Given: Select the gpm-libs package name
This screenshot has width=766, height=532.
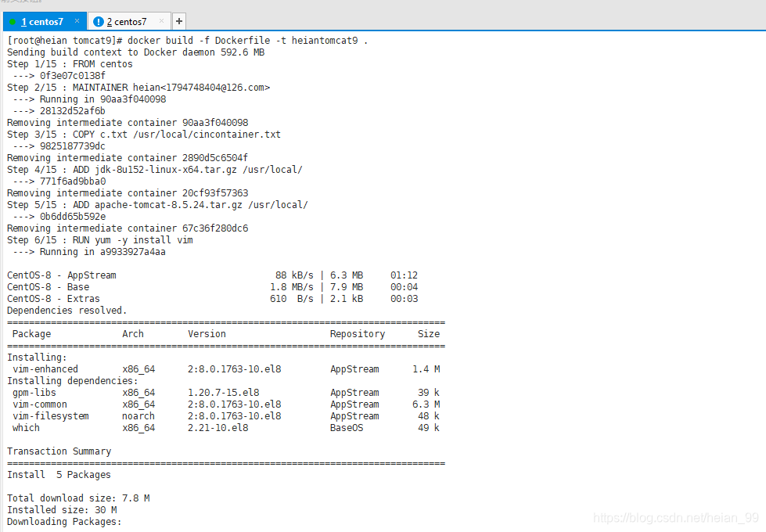Looking at the screenshot, I should (x=34, y=392).
